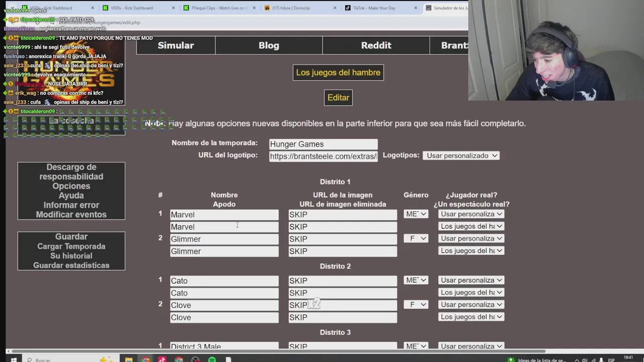644x362 pixels.
Task: Open Cato's Los juegos del ha dropdown
Action: 471,292
